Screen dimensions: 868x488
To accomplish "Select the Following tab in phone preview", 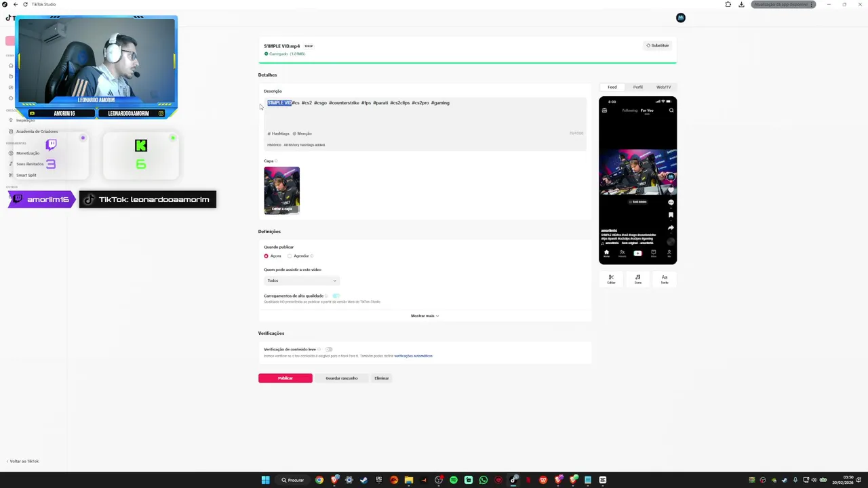I will [630, 110].
